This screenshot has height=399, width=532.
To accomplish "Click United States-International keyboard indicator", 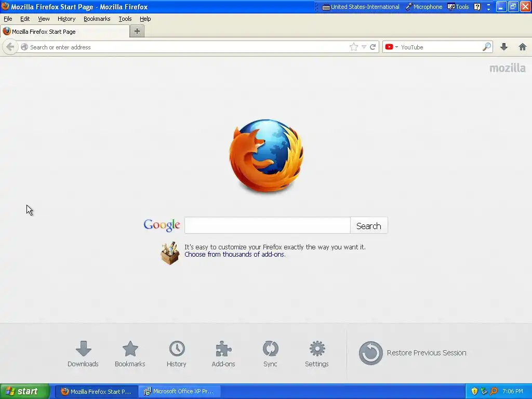I will tap(361, 7).
